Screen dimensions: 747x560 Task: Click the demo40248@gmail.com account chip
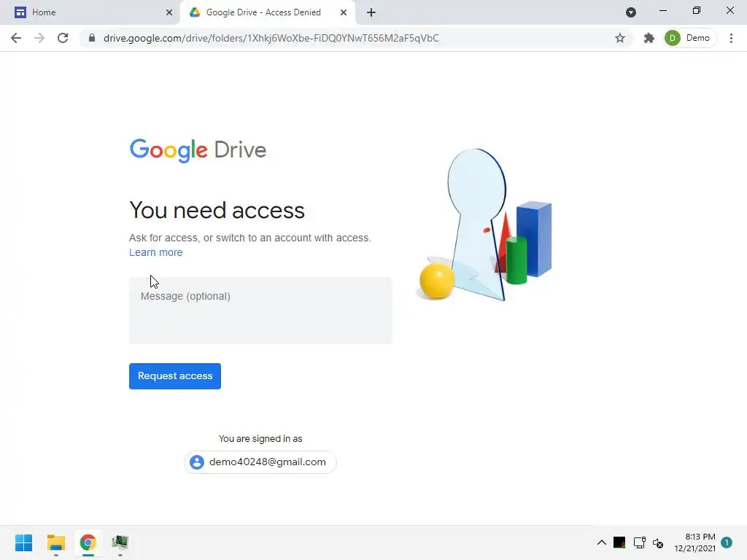pyautogui.click(x=260, y=462)
